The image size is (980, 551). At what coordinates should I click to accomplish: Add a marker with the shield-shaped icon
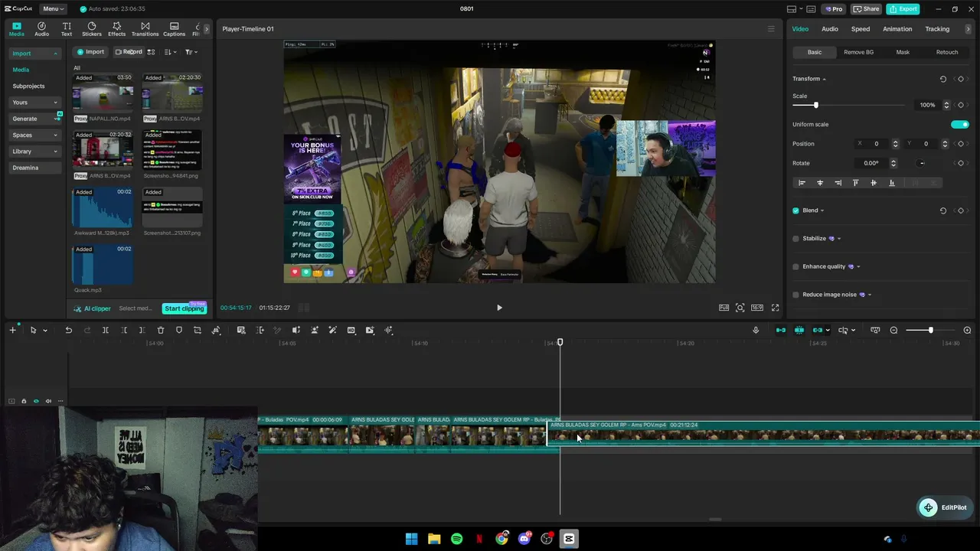click(179, 330)
